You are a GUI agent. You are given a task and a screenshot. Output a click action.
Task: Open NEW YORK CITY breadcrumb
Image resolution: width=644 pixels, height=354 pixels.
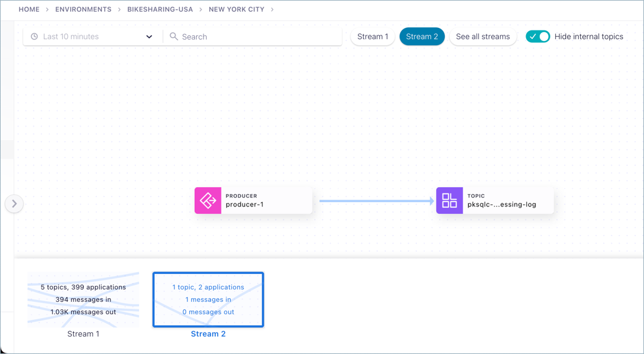236,9
